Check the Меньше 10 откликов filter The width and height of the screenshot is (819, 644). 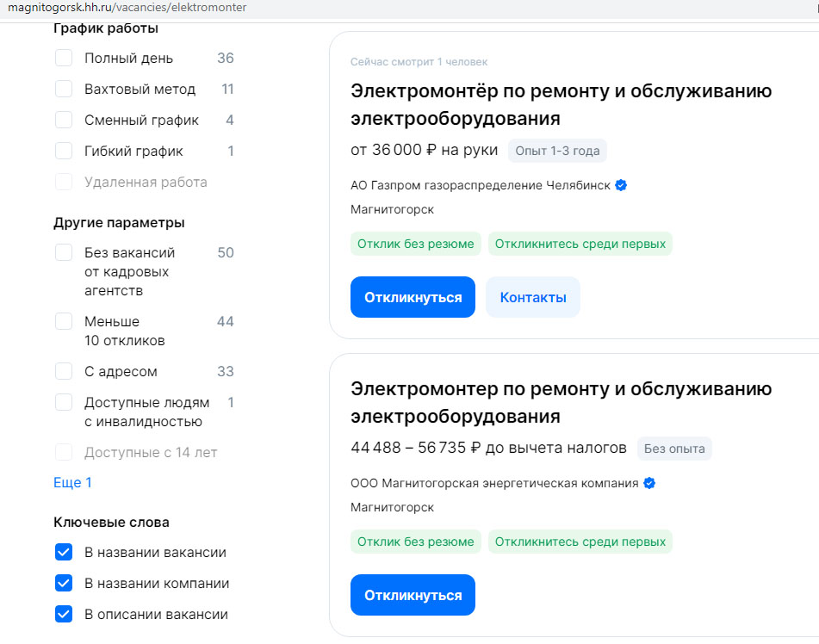pyautogui.click(x=64, y=322)
